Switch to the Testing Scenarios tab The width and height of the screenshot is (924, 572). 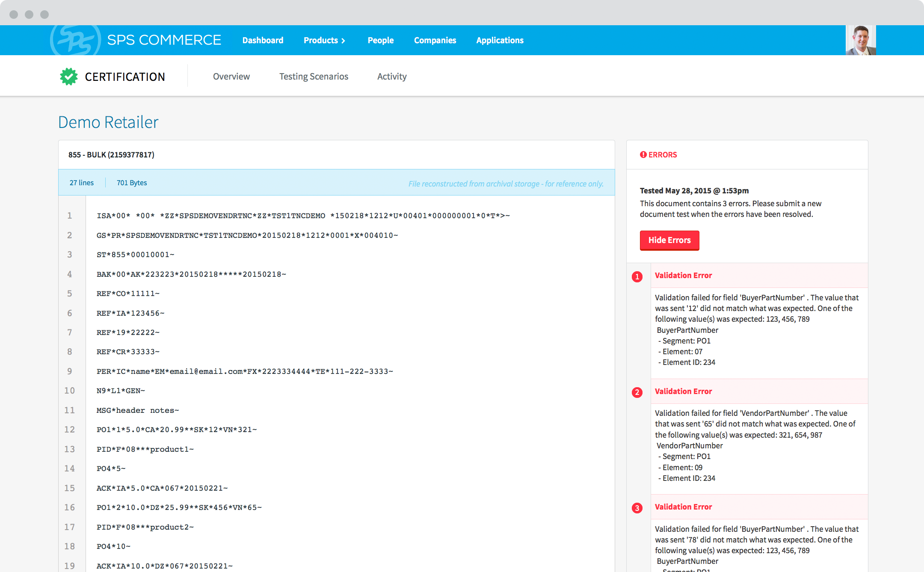click(314, 76)
